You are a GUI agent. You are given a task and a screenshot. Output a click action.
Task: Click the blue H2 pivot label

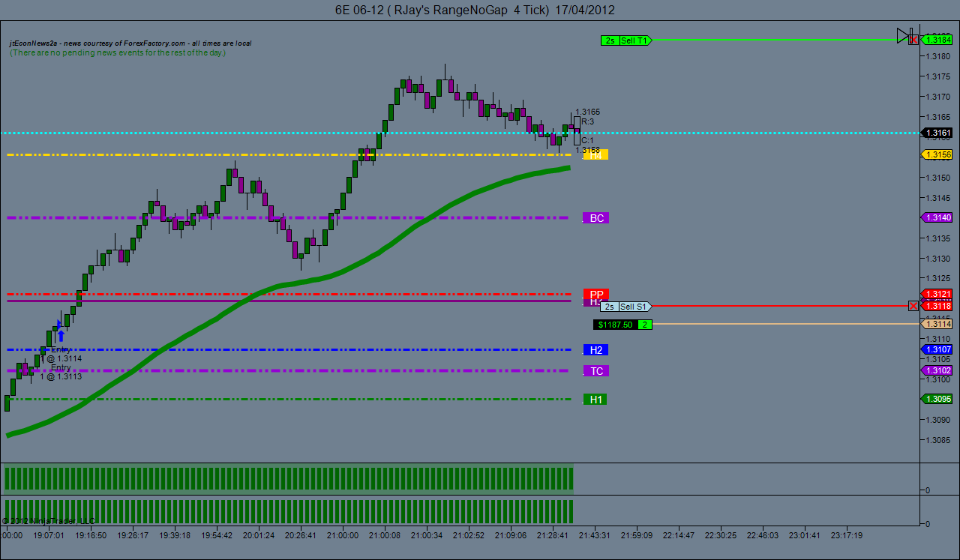click(596, 350)
